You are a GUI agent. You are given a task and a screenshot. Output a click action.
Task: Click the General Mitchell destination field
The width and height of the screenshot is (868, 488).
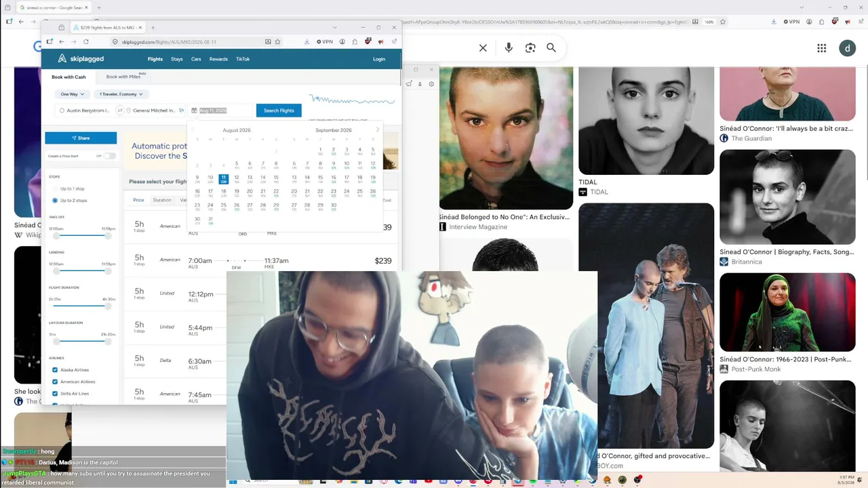coord(155,110)
